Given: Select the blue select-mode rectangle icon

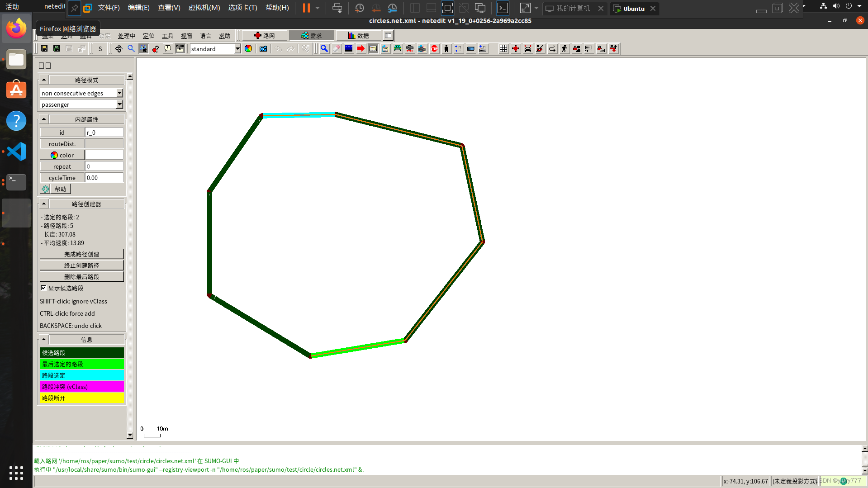Looking at the screenshot, I should [x=349, y=49].
